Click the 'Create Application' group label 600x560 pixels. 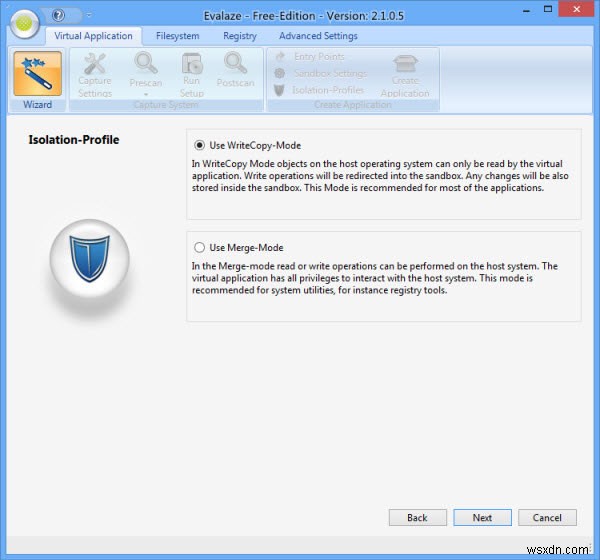(x=353, y=105)
